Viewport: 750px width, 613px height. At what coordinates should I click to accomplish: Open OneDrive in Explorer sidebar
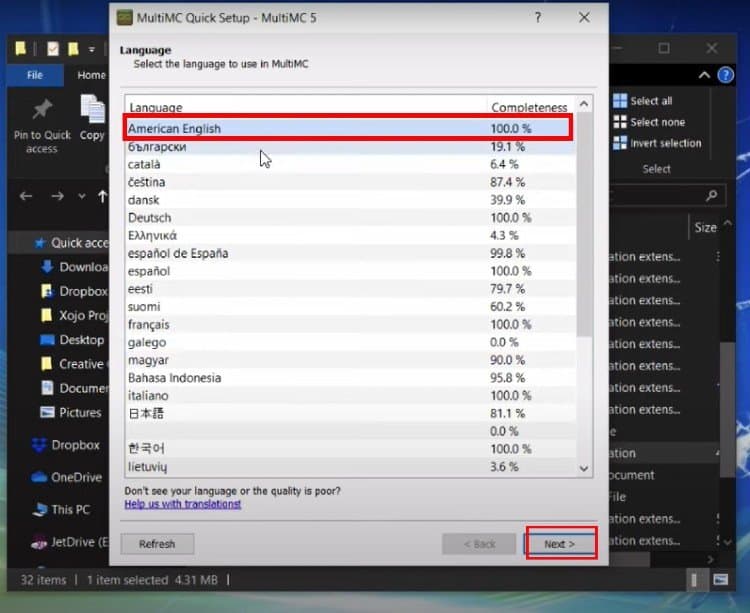click(x=66, y=477)
